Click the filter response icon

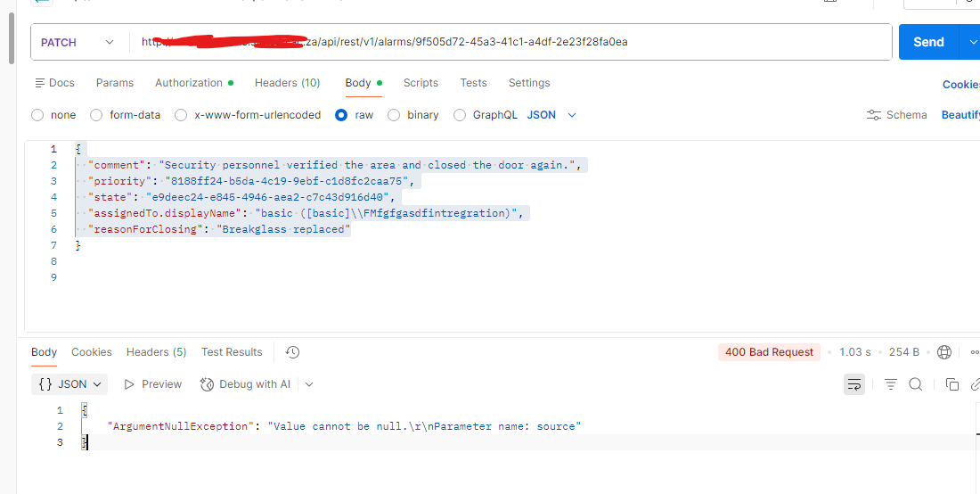[891, 384]
